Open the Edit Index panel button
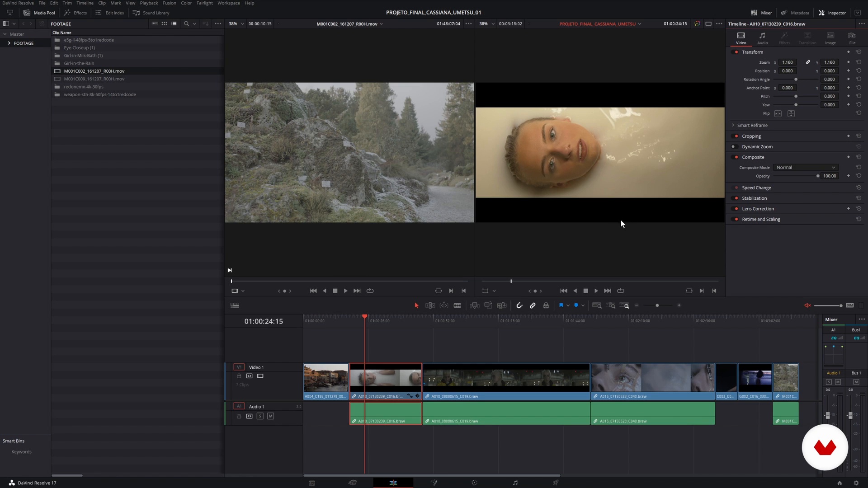 [x=110, y=13]
